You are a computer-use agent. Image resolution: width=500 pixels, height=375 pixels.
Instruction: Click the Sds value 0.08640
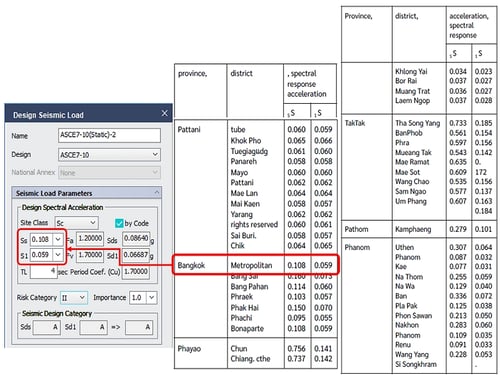pos(136,239)
